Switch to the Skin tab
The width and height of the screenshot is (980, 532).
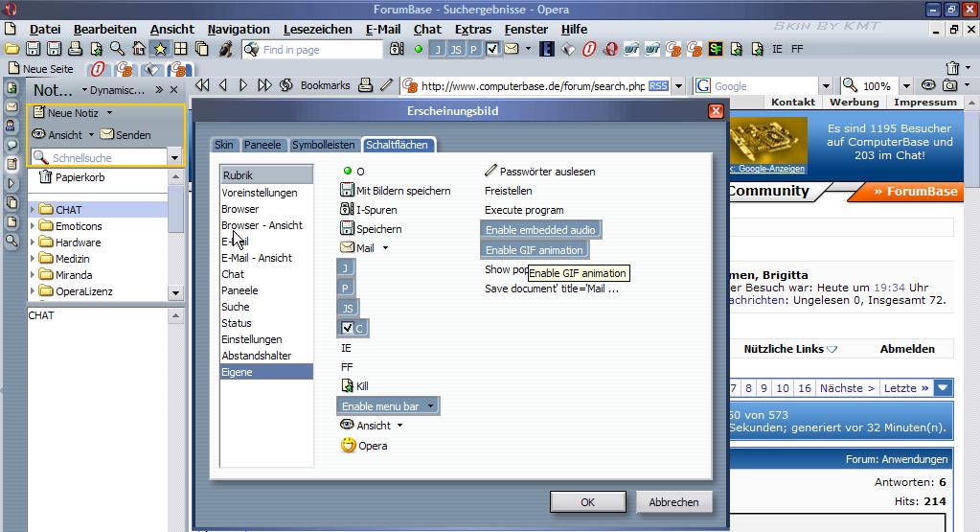(x=224, y=145)
